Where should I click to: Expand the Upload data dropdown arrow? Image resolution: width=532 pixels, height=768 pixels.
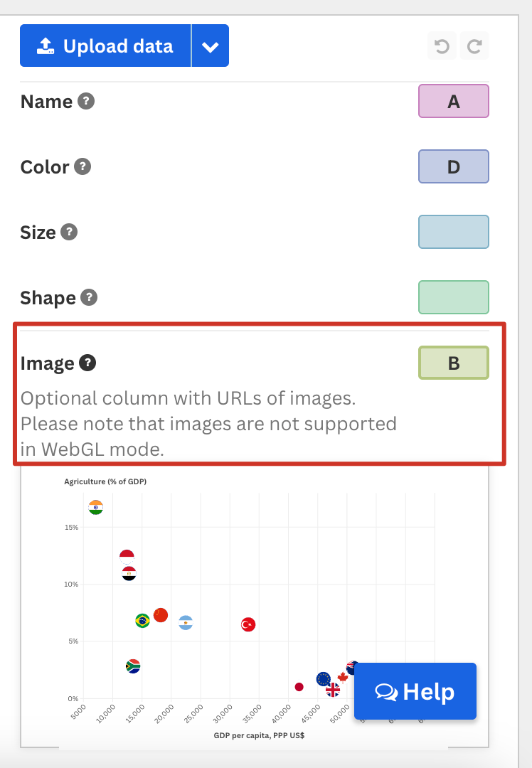(x=210, y=46)
